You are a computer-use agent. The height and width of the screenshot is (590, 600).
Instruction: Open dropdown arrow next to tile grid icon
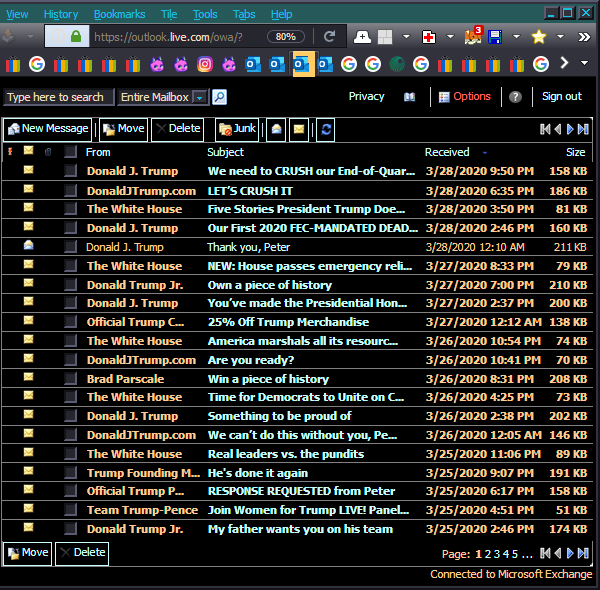(x=406, y=37)
